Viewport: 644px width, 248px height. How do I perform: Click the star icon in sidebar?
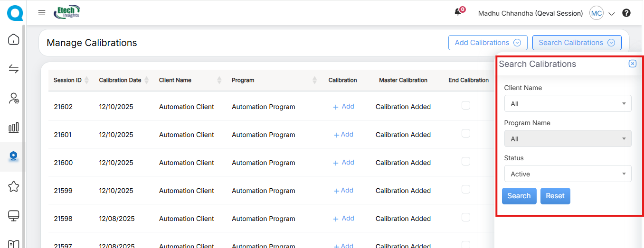coord(14,186)
